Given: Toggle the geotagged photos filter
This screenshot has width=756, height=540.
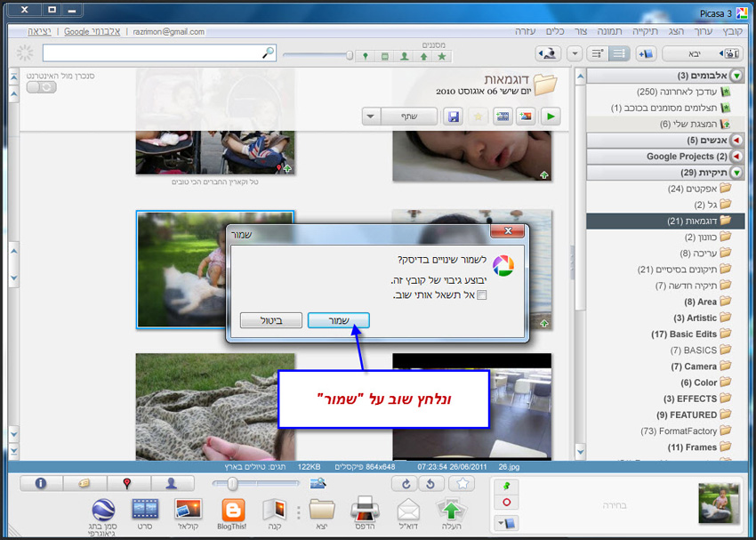Looking at the screenshot, I should pos(366,56).
